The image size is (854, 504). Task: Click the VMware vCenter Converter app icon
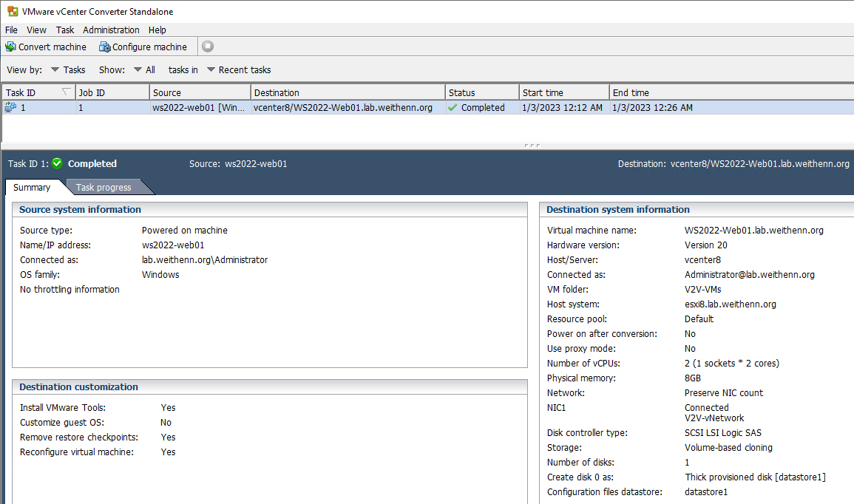13,11
